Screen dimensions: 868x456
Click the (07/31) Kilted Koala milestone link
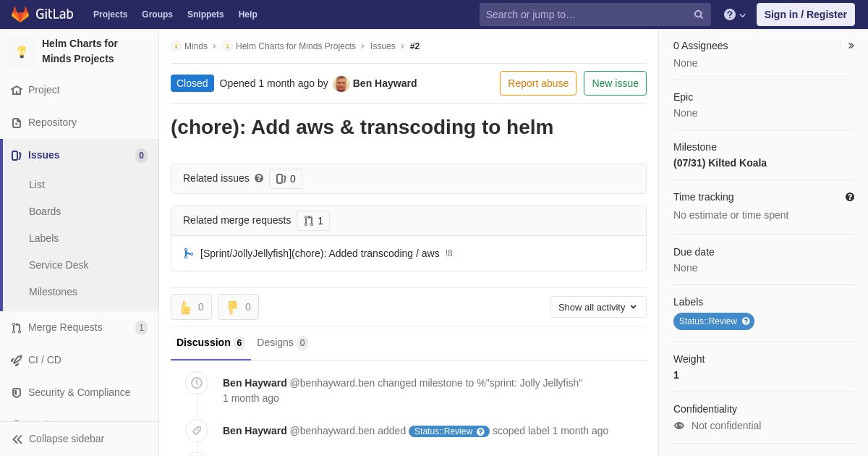(720, 163)
